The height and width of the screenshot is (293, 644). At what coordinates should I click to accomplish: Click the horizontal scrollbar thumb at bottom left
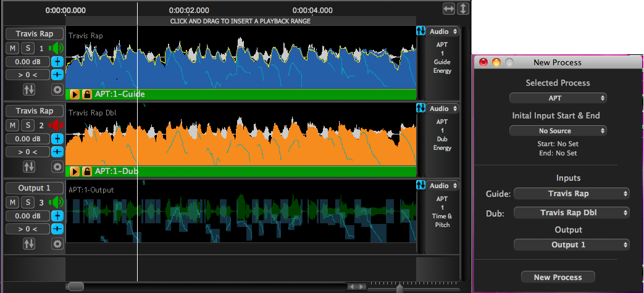[x=75, y=286]
